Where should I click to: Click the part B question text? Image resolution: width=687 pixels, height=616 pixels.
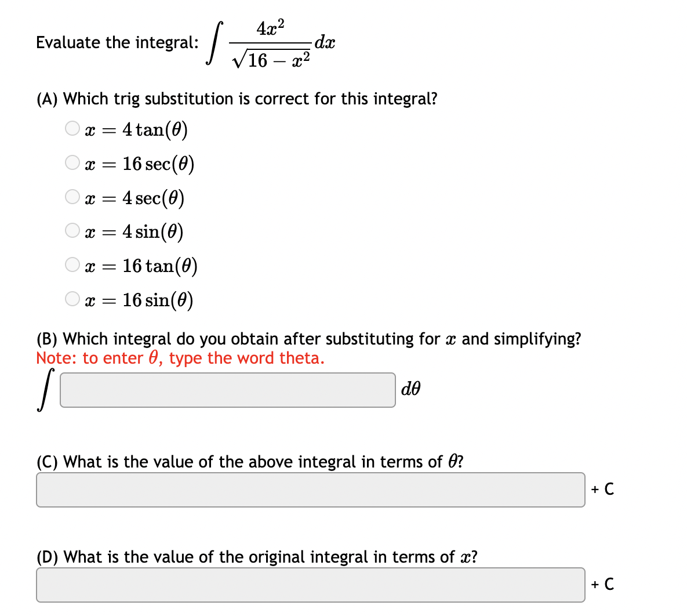(308, 338)
